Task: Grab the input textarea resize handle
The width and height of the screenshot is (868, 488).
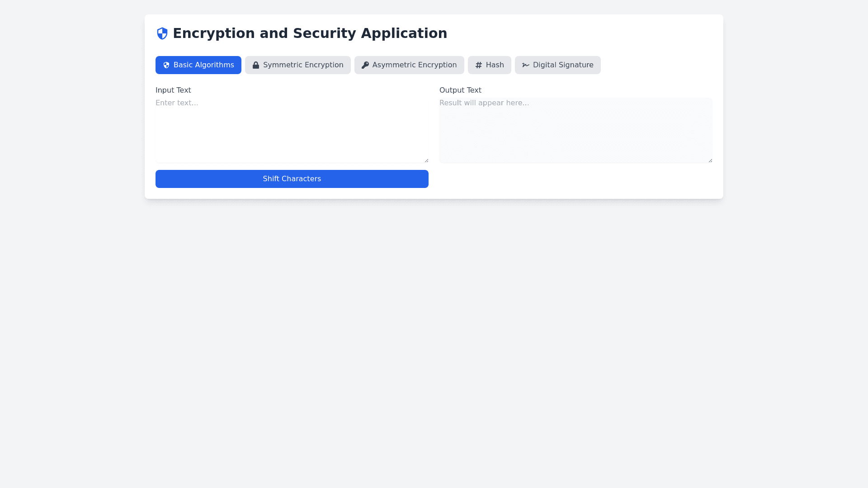Action: point(426,160)
